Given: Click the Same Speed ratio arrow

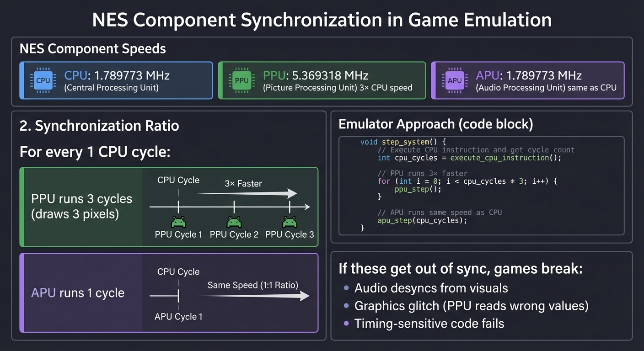Looking at the screenshot, I should tap(254, 296).
